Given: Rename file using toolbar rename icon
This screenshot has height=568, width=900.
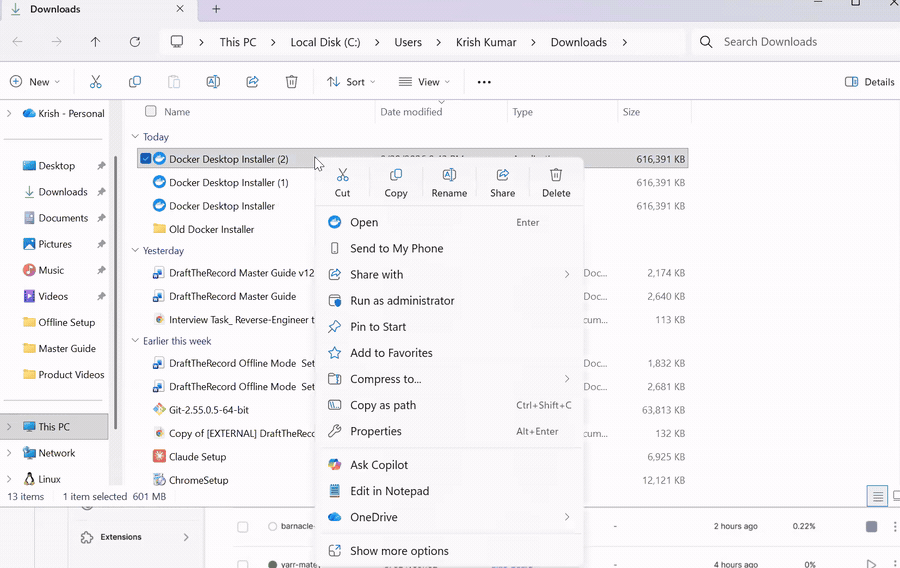Looking at the screenshot, I should (213, 82).
